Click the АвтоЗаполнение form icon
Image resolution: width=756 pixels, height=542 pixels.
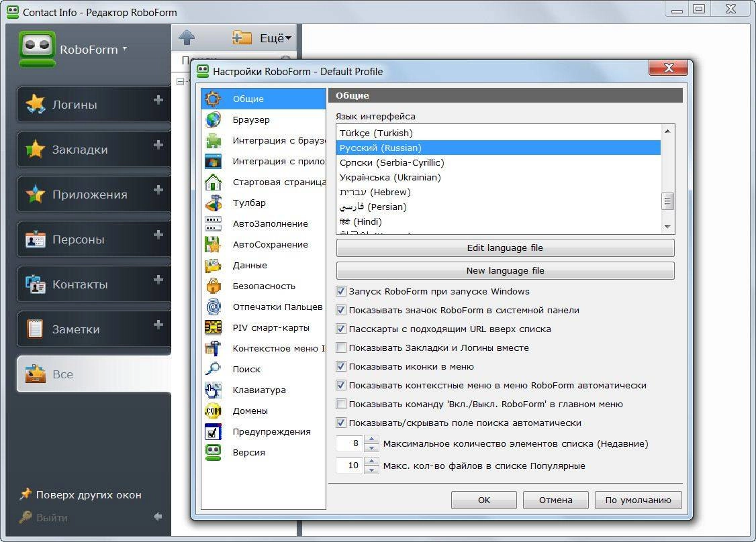213,223
